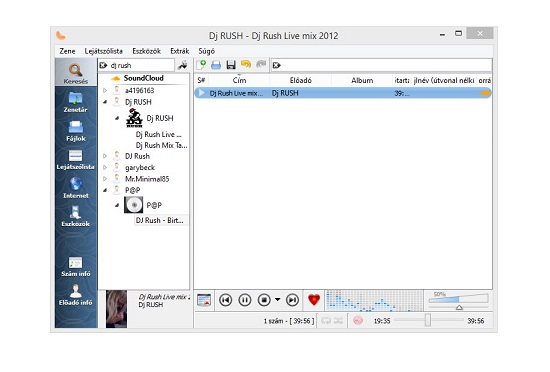Screen dimensions: 550x372
Task: Click the load playlist icon
Action: click(216, 65)
